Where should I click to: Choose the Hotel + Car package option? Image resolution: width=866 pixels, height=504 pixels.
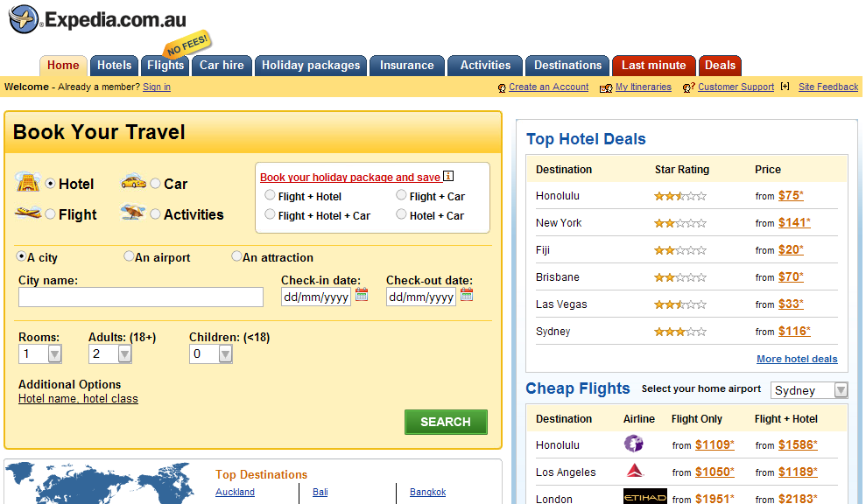[401, 214]
